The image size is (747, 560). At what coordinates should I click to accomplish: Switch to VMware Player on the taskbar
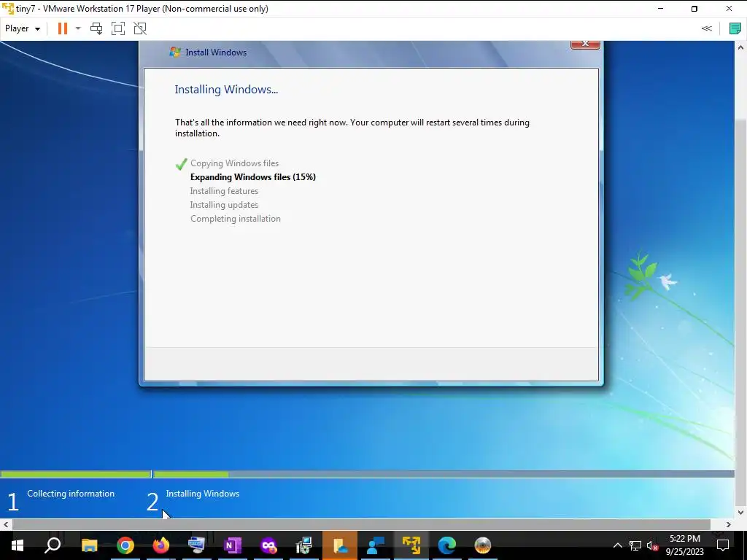tap(411, 545)
